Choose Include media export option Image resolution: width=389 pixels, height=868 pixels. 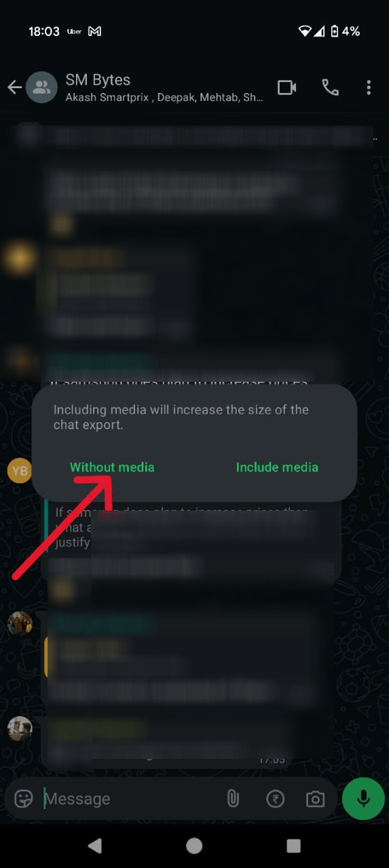point(277,467)
